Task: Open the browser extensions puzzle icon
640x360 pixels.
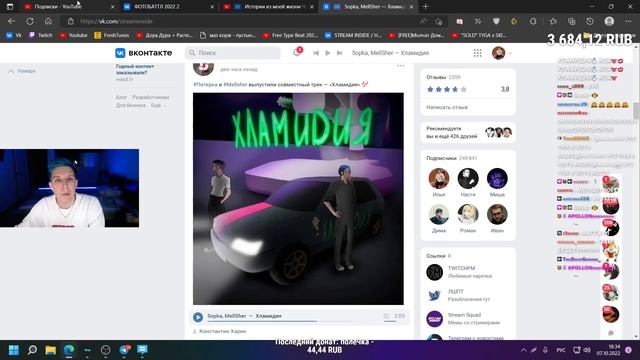Action: 533,21
